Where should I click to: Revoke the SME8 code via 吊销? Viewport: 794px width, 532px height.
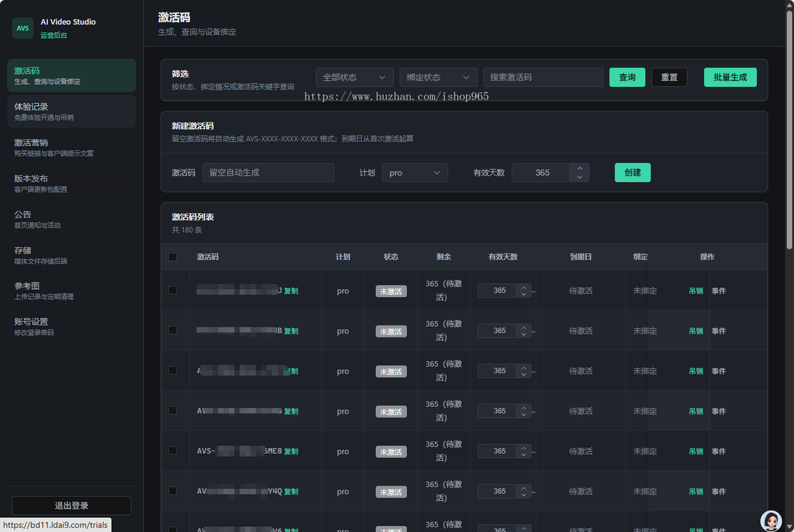coord(696,451)
